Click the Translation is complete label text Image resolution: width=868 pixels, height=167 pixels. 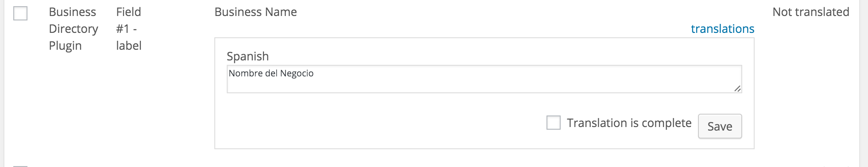(629, 123)
